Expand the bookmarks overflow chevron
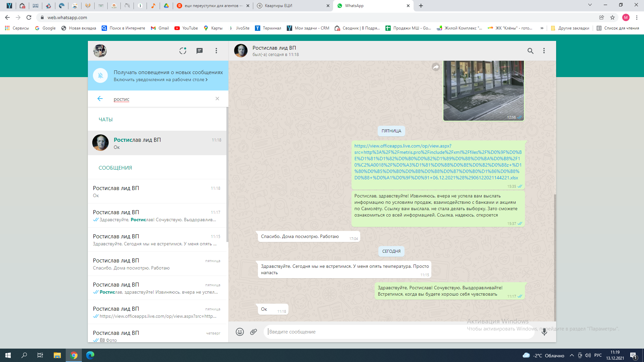Image resolution: width=644 pixels, height=362 pixels. 542,28
